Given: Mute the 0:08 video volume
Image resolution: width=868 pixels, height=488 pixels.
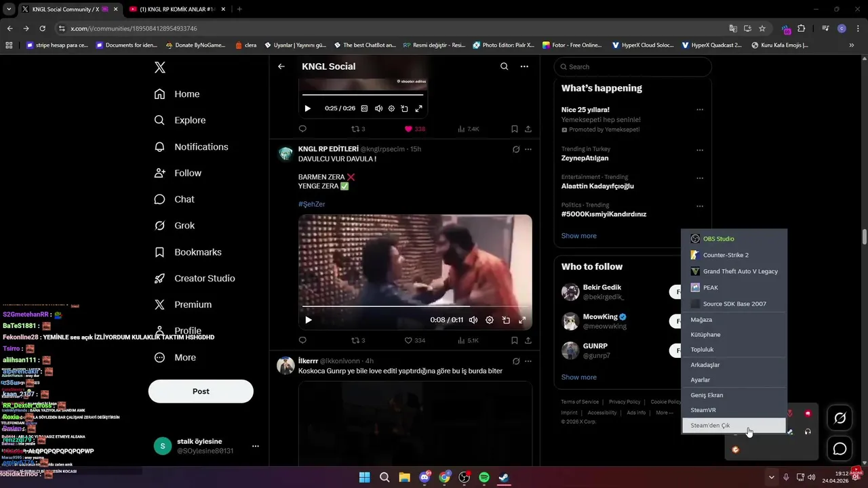Looking at the screenshot, I should [473, 320].
